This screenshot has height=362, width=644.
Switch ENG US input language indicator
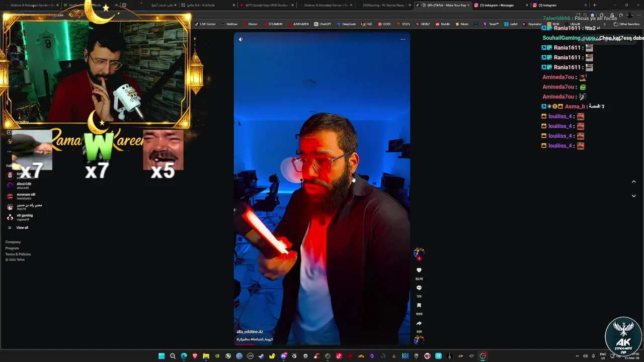603,356
